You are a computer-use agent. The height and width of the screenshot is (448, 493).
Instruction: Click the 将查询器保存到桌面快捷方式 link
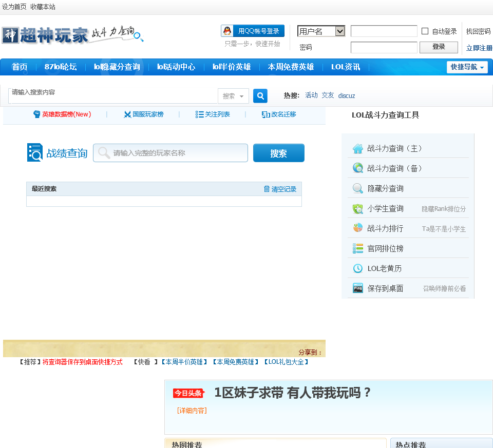[x=82, y=362]
